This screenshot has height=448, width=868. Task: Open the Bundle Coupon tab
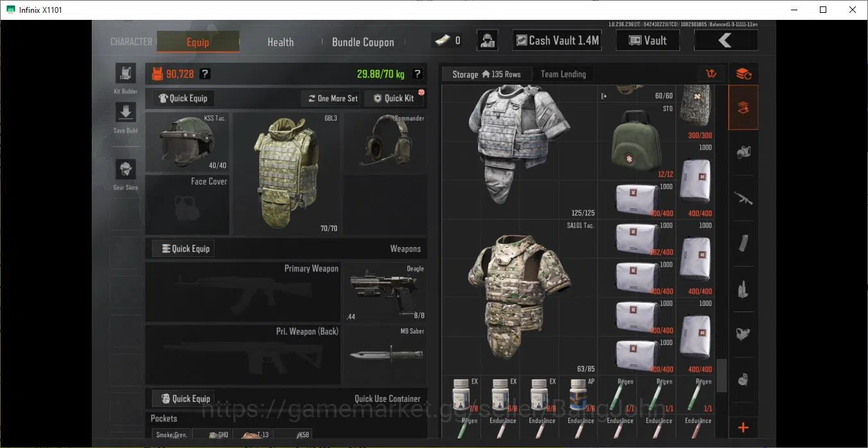coord(363,42)
